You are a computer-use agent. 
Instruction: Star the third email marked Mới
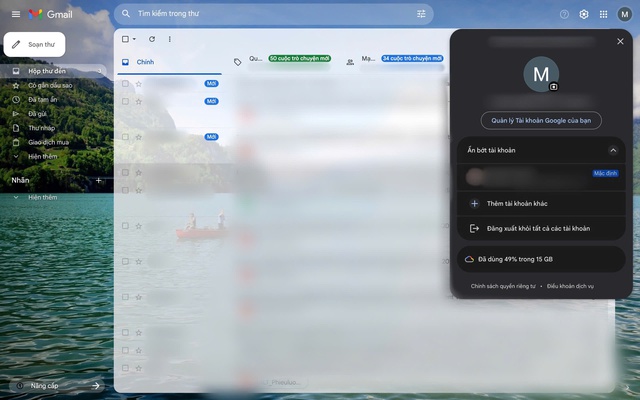point(138,137)
